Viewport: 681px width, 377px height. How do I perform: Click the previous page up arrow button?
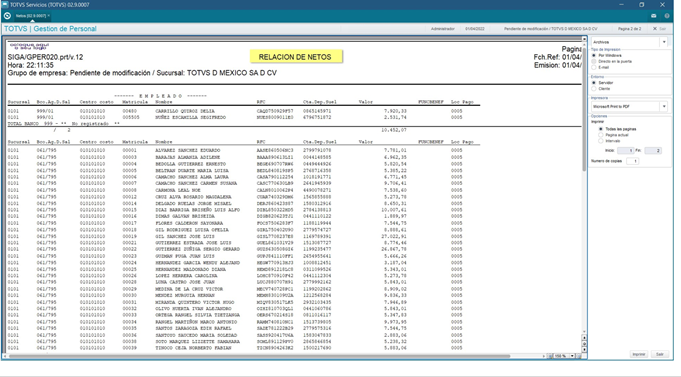(584, 337)
